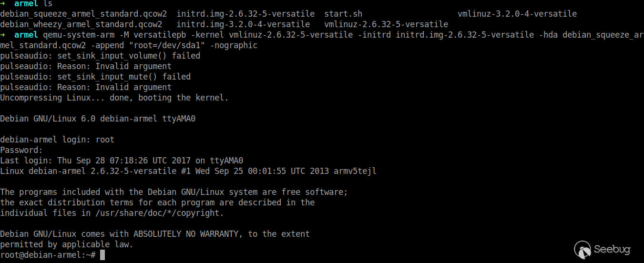Click vmlinuz-3.2.0-4-versatile in the file listing
The image size is (644, 263).
point(517,14)
